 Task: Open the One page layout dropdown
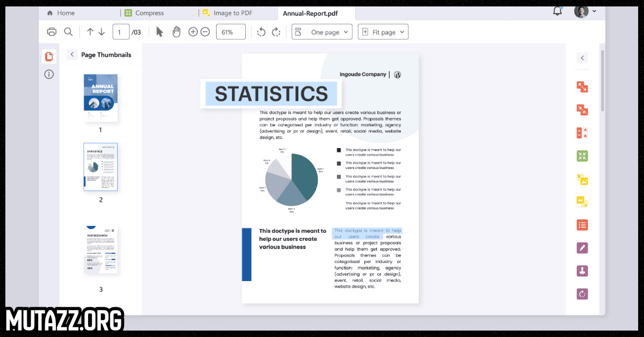click(322, 32)
